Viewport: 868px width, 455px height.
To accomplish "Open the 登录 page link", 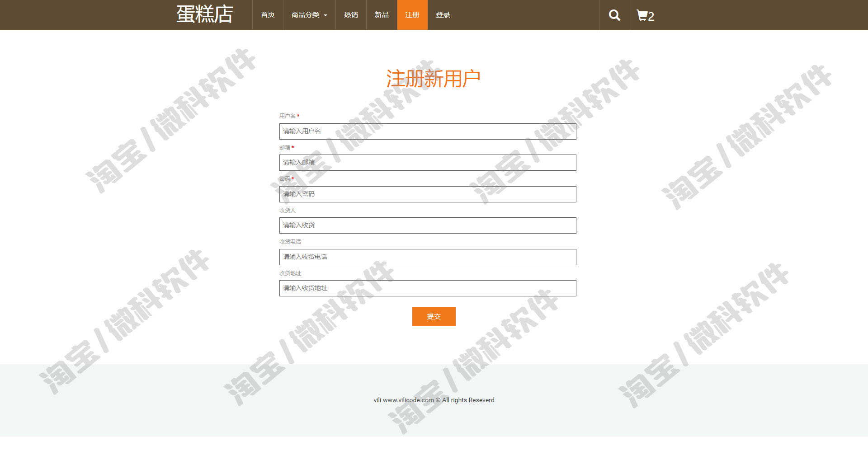I will 443,15.
